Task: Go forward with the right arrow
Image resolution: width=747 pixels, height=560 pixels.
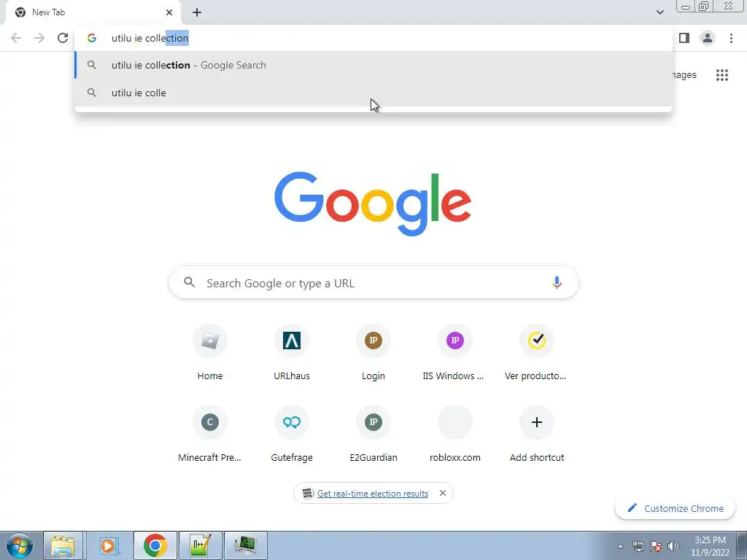Action: click(x=39, y=38)
